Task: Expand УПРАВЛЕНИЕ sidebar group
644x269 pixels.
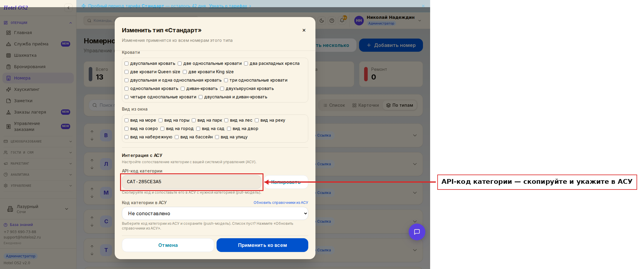Action: point(38,186)
